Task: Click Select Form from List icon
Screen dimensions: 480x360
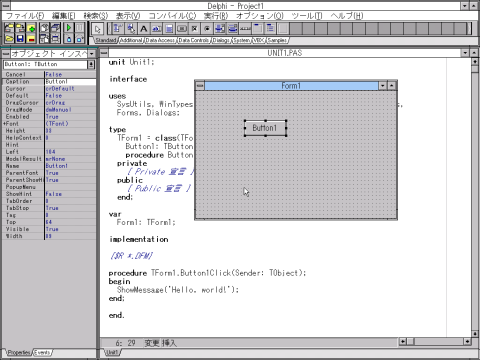Action: 55,28
